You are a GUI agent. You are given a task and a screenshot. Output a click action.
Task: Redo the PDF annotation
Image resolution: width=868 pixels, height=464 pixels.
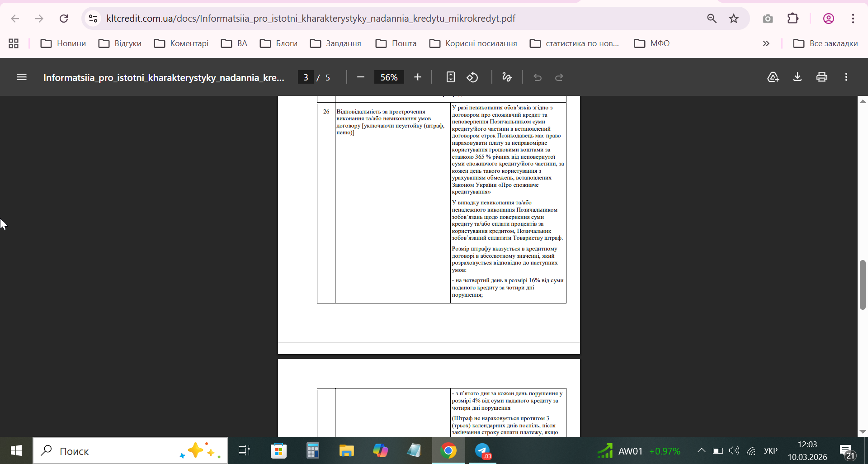559,77
